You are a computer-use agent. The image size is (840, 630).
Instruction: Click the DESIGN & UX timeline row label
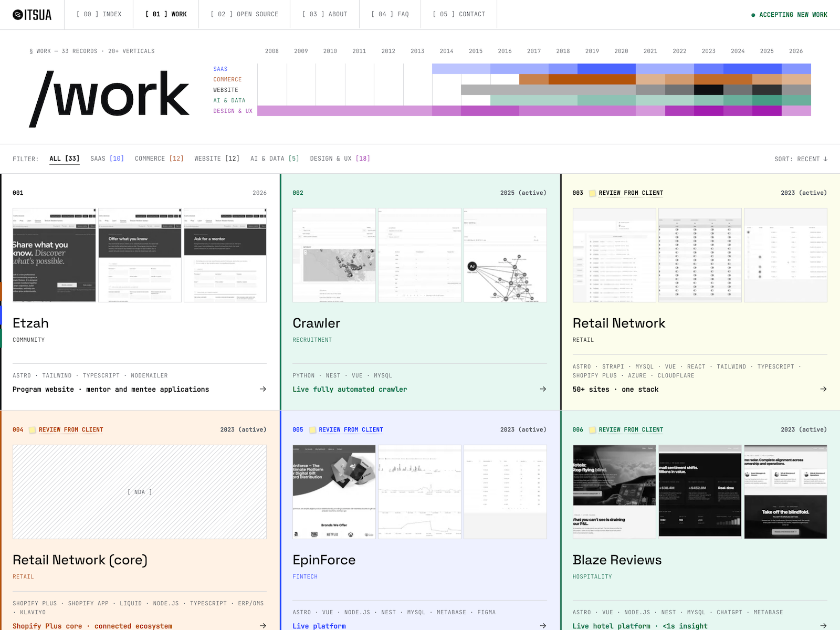pyautogui.click(x=233, y=111)
